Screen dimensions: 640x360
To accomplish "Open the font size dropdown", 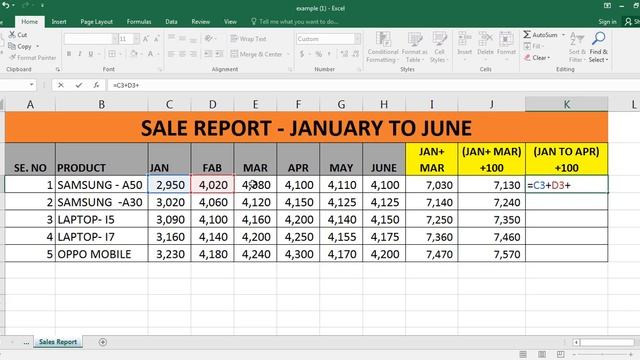I will (136, 39).
